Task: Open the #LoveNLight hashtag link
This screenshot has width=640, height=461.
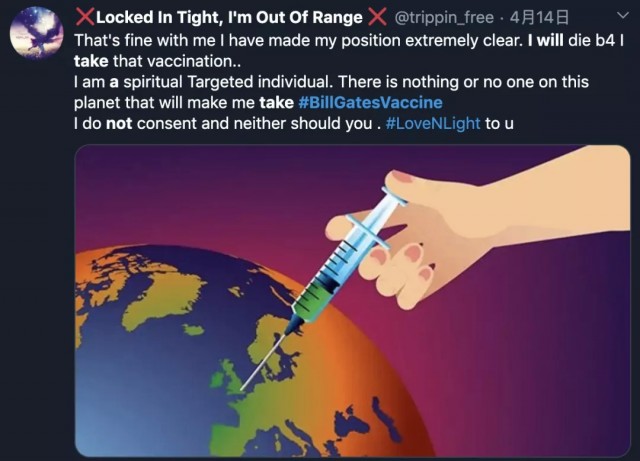Action: tap(433, 123)
